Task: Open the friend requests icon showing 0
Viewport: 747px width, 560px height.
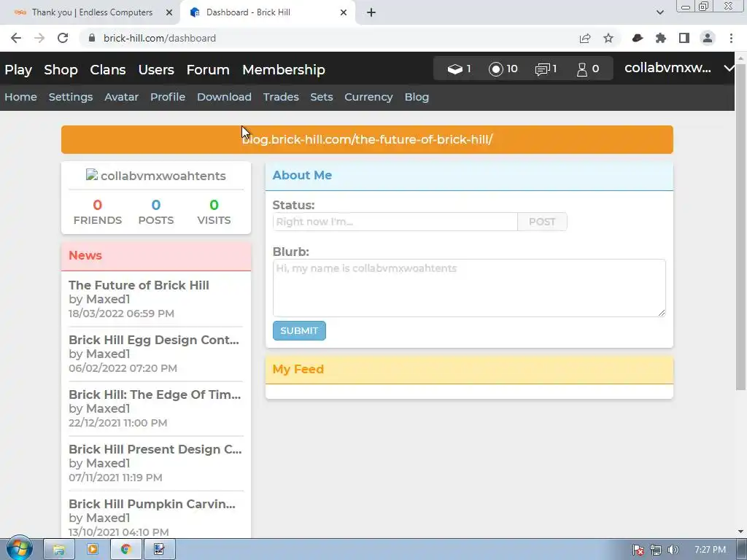Action: (x=589, y=69)
